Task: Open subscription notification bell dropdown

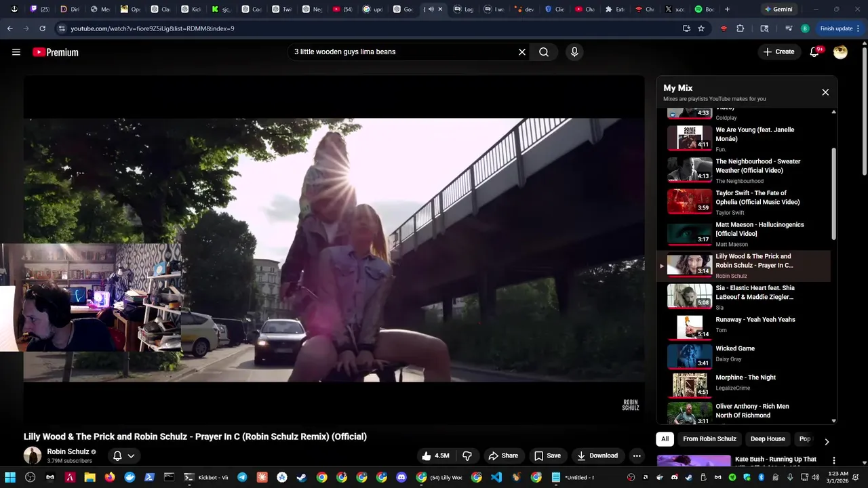Action: [123, 456]
